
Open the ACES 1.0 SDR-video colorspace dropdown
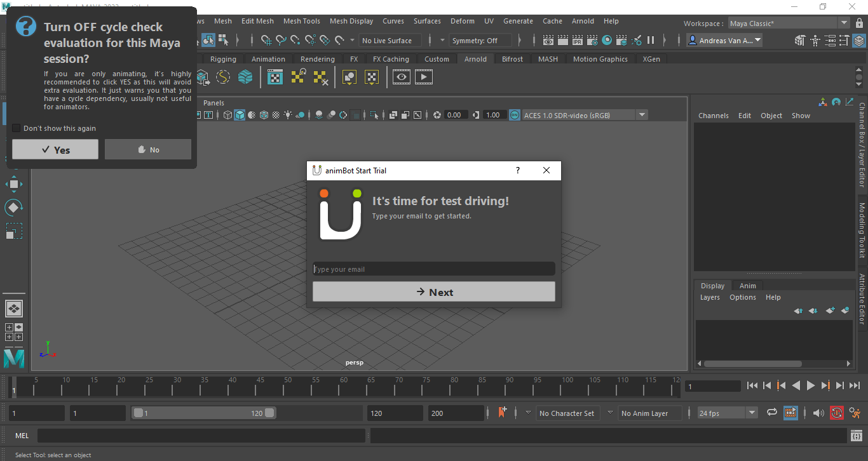(x=642, y=115)
